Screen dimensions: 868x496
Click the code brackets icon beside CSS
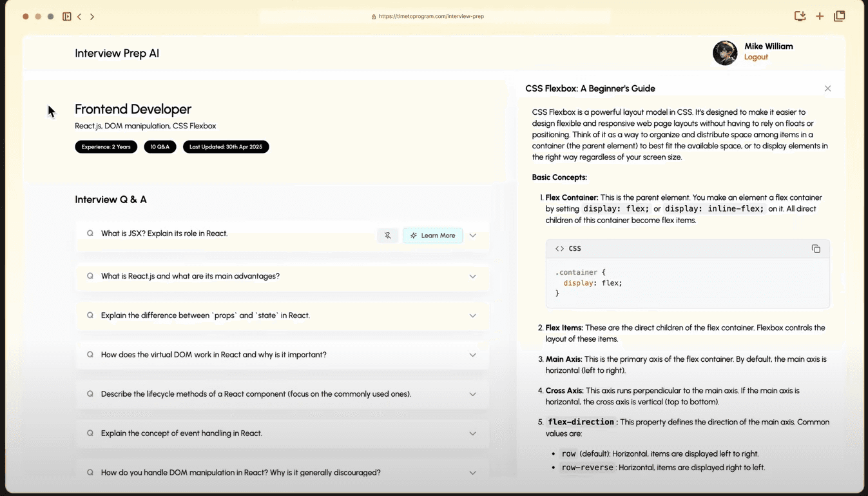tap(559, 248)
